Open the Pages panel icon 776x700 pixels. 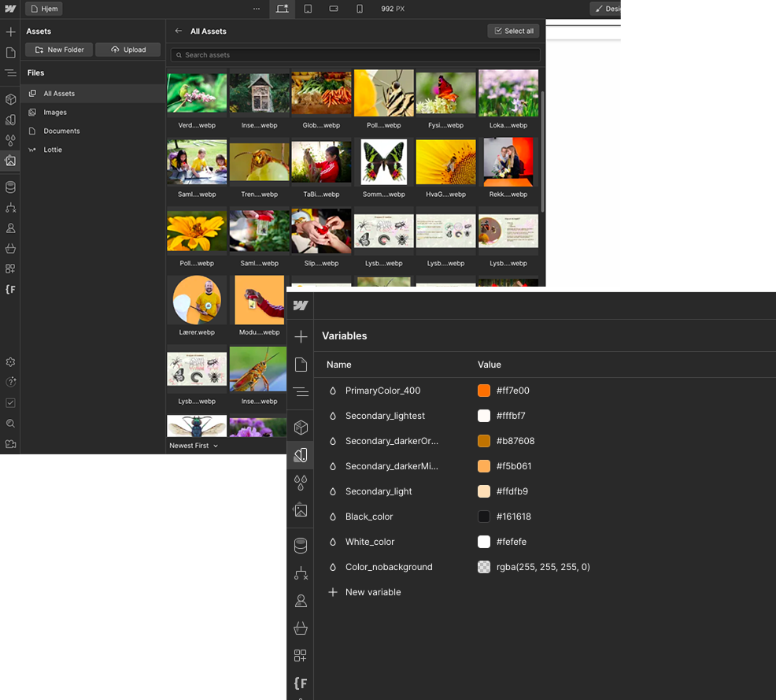tap(10, 53)
